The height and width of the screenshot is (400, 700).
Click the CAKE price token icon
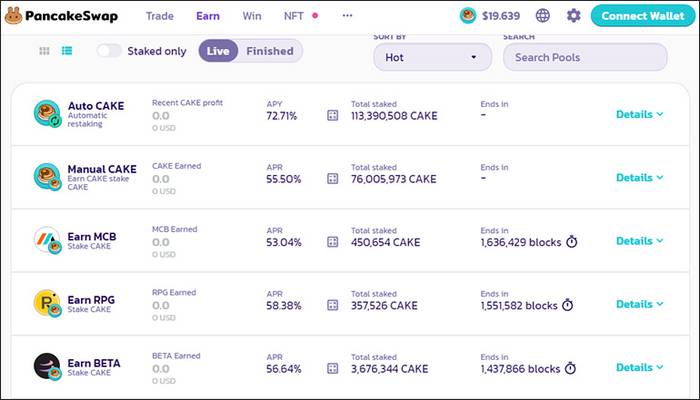(x=468, y=16)
